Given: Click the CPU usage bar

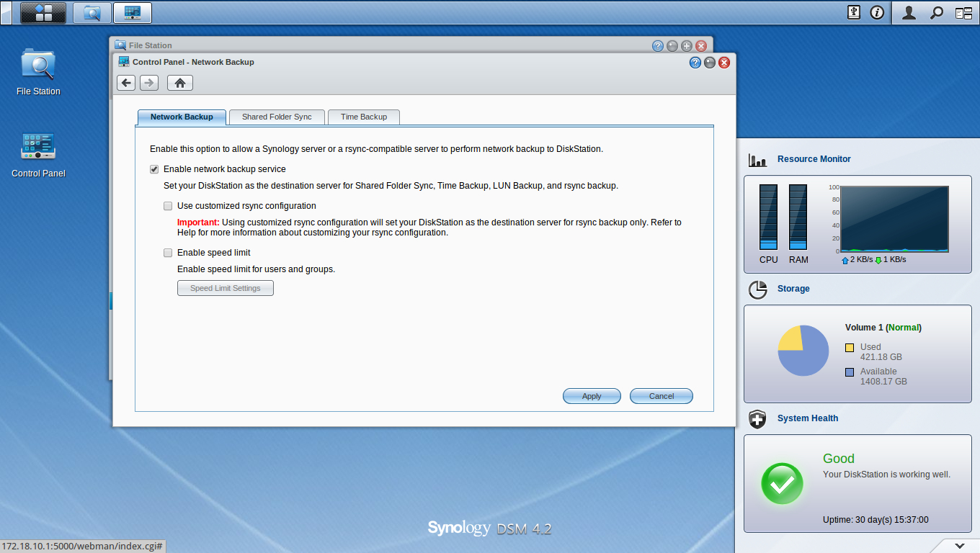Looking at the screenshot, I should 769,217.
